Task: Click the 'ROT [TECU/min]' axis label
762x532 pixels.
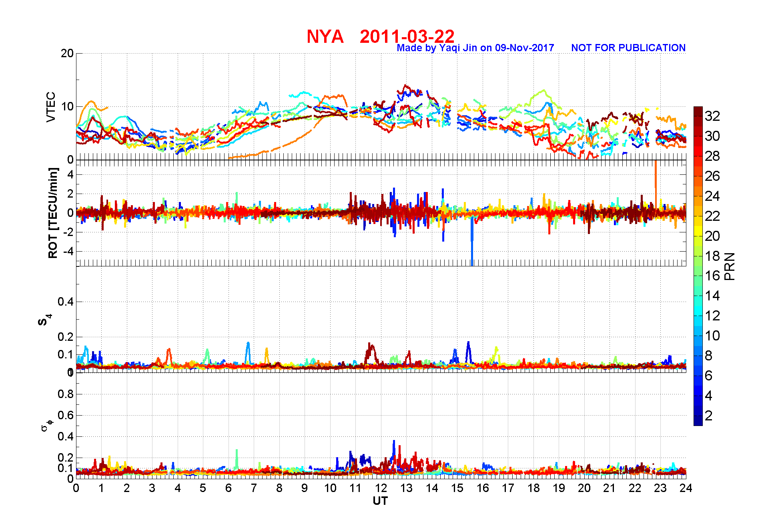Action: click(x=53, y=213)
